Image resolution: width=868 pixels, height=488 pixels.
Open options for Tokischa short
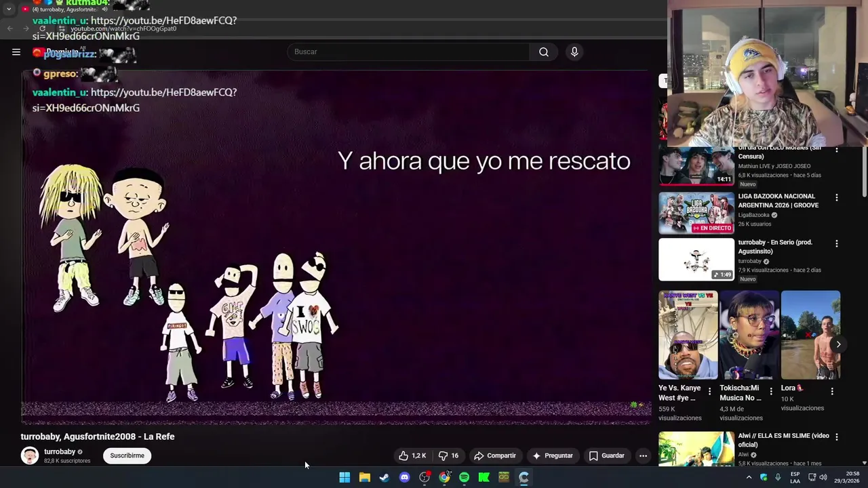coord(770,391)
